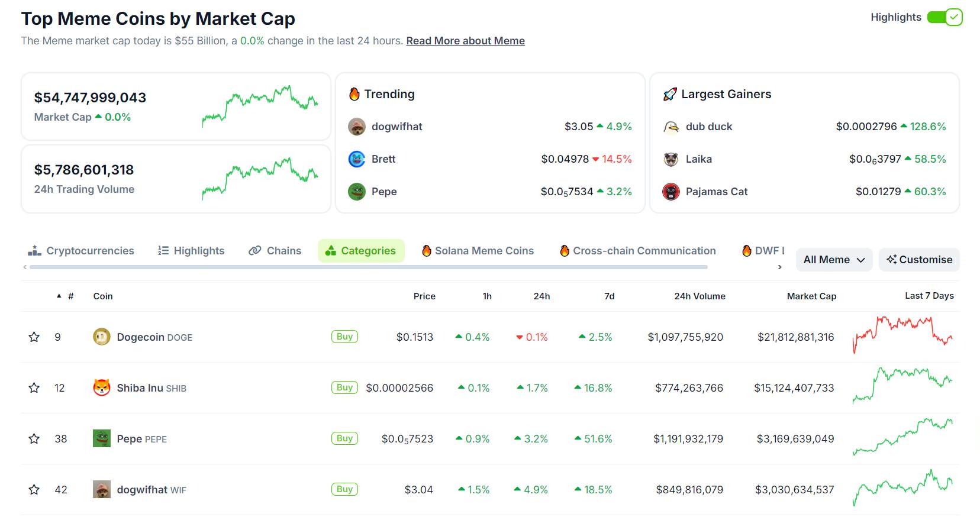Open the All Meme dropdown
This screenshot has width=980, height=517.
tap(834, 260)
